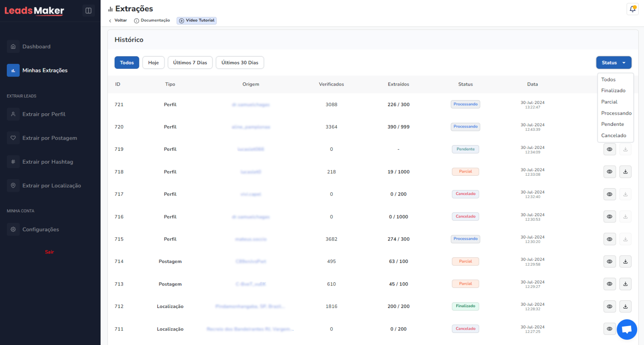Click the Verificados column header

click(331, 84)
